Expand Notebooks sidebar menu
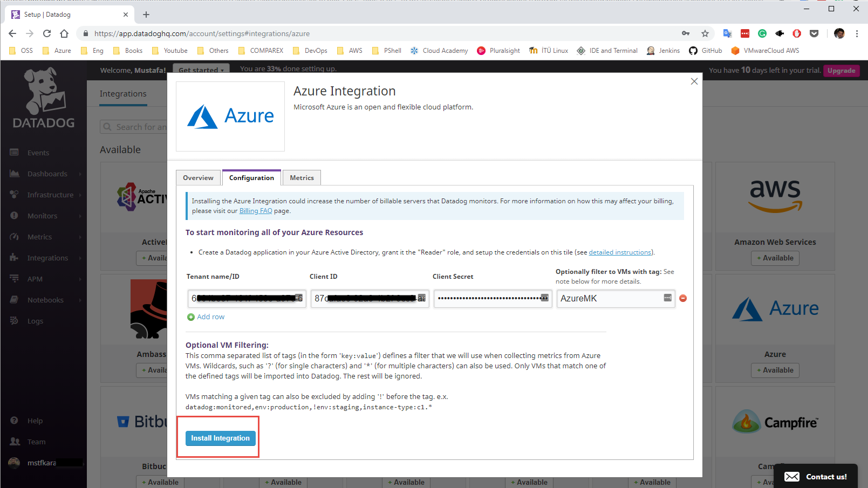This screenshot has width=868, height=488. coord(46,300)
